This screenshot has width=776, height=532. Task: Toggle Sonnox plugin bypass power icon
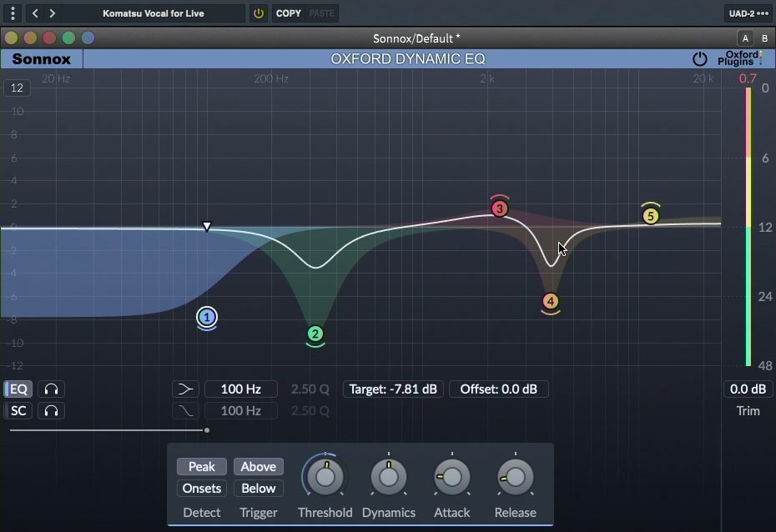[700, 59]
